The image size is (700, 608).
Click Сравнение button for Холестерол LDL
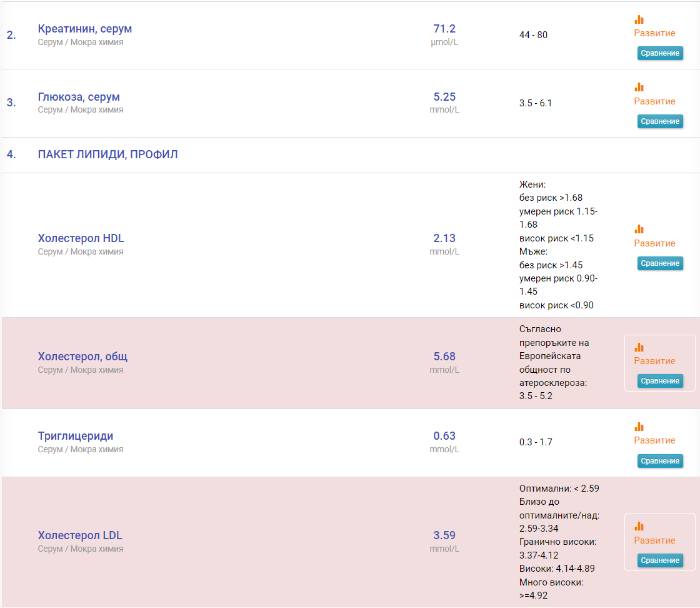point(660,560)
